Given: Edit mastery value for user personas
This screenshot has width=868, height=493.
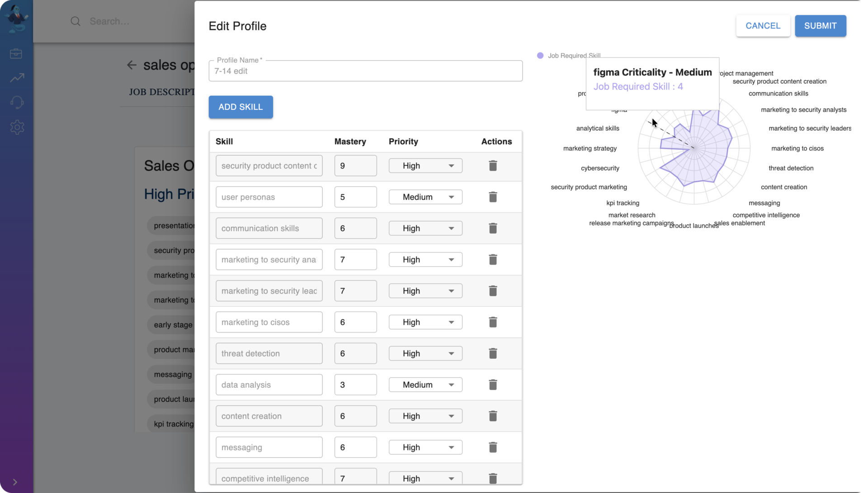Looking at the screenshot, I should [355, 197].
